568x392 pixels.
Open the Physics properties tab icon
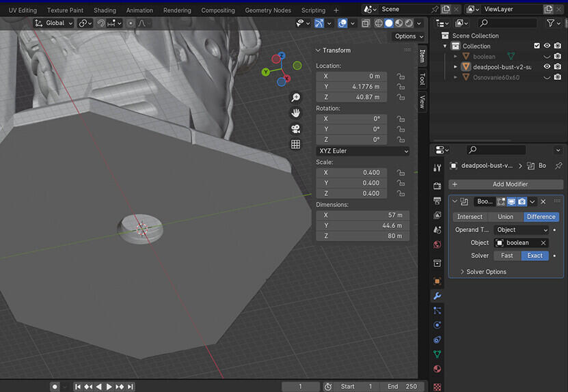click(437, 325)
